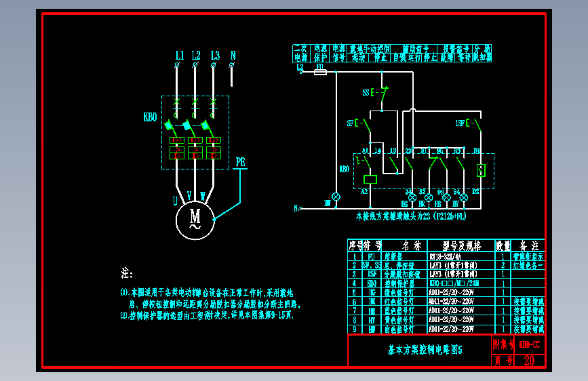This screenshot has height=381, width=588.
Task: Click the motor M symbol circle
Action: pyautogui.click(x=195, y=220)
